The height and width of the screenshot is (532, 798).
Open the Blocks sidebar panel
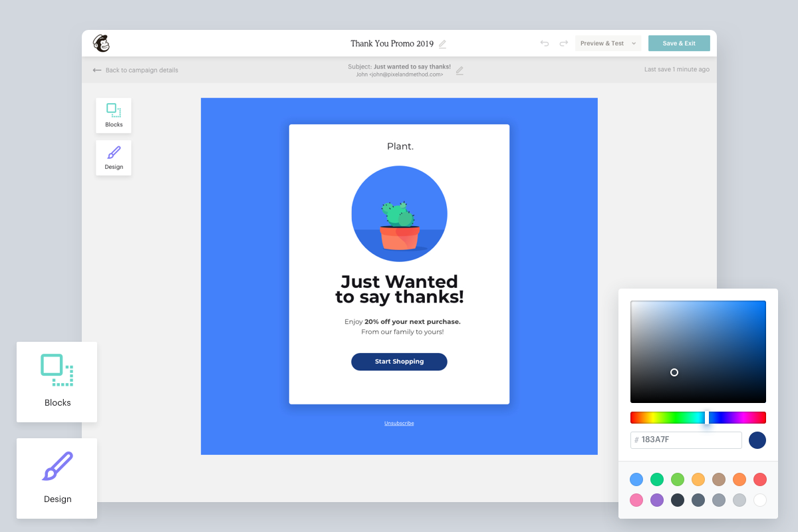click(x=113, y=114)
